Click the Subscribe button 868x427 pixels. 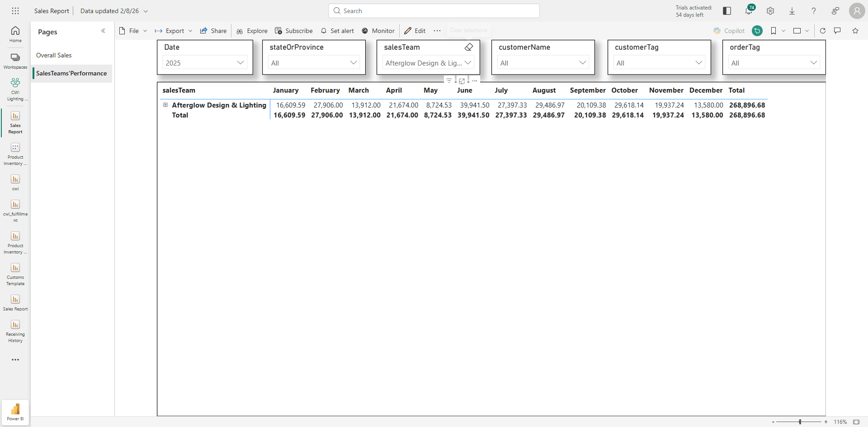pyautogui.click(x=294, y=31)
